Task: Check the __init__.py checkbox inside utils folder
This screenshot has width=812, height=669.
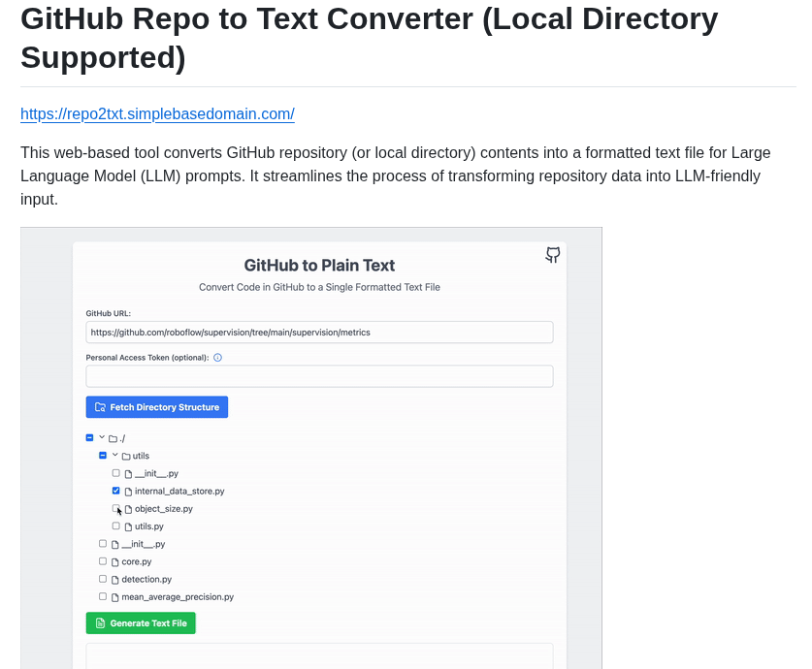Action: pos(116,473)
